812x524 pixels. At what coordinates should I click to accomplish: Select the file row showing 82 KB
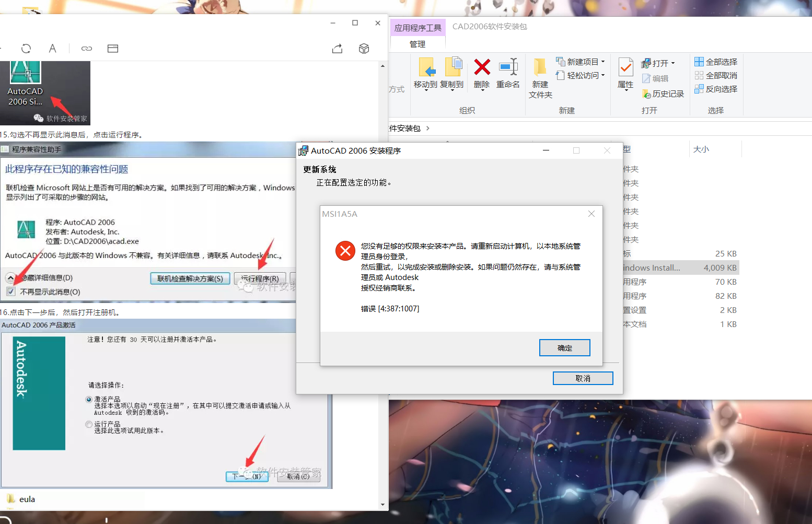click(680, 296)
